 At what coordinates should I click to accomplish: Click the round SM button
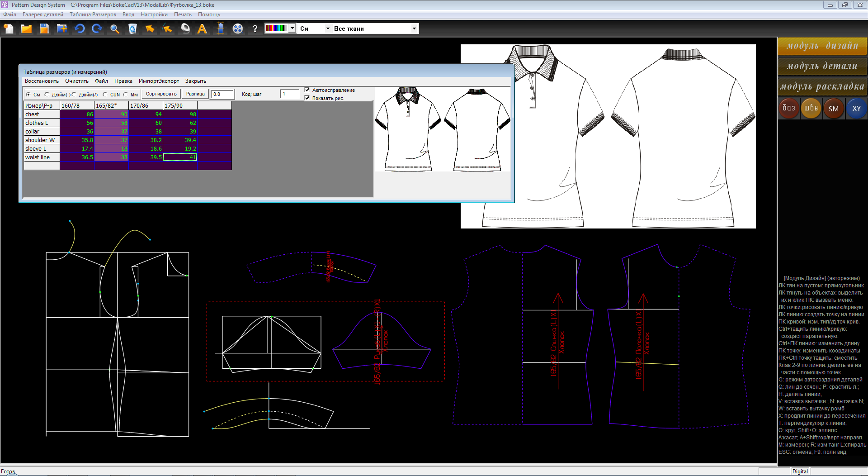[834, 109]
